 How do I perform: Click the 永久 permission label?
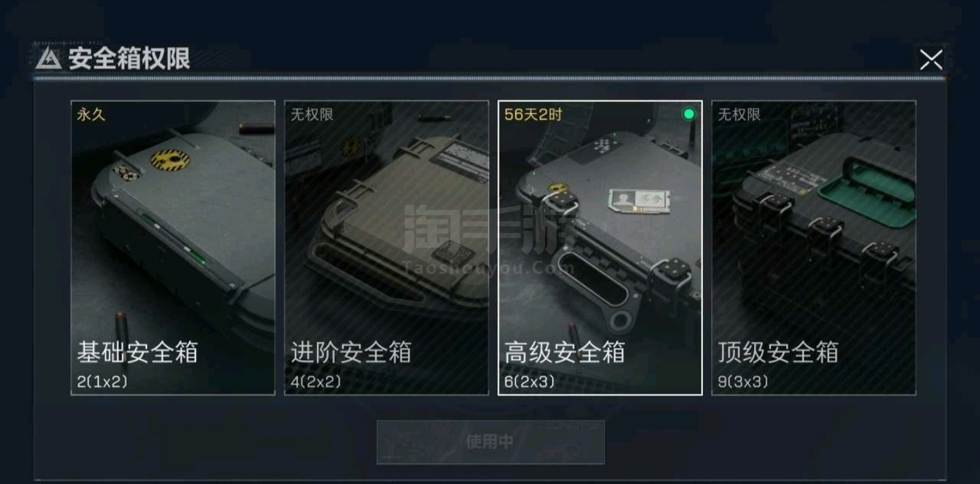click(91, 114)
